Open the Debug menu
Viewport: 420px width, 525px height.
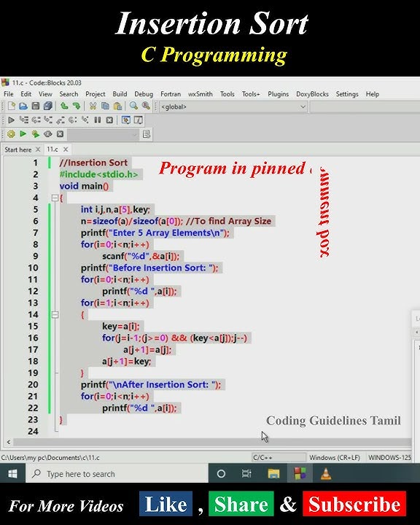coord(144,94)
